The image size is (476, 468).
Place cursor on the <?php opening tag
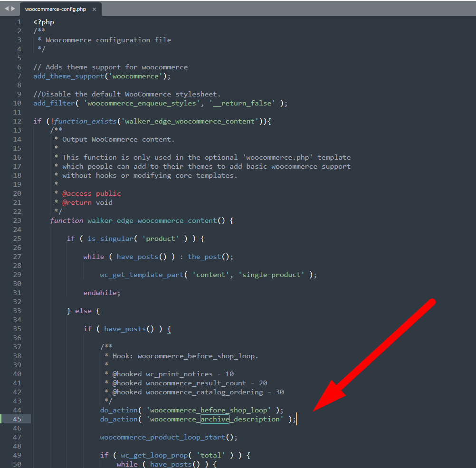coord(44,22)
